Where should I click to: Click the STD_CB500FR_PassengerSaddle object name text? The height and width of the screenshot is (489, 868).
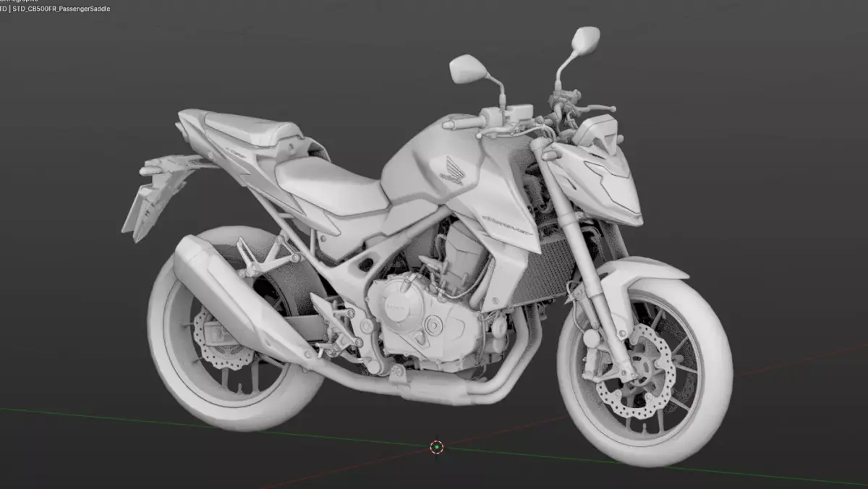click(x=61, y=9)
